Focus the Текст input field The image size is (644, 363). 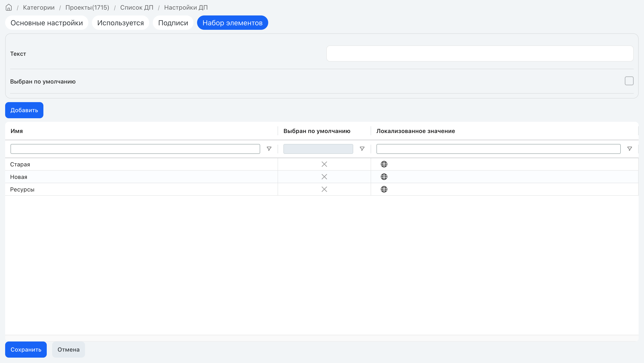480,54
